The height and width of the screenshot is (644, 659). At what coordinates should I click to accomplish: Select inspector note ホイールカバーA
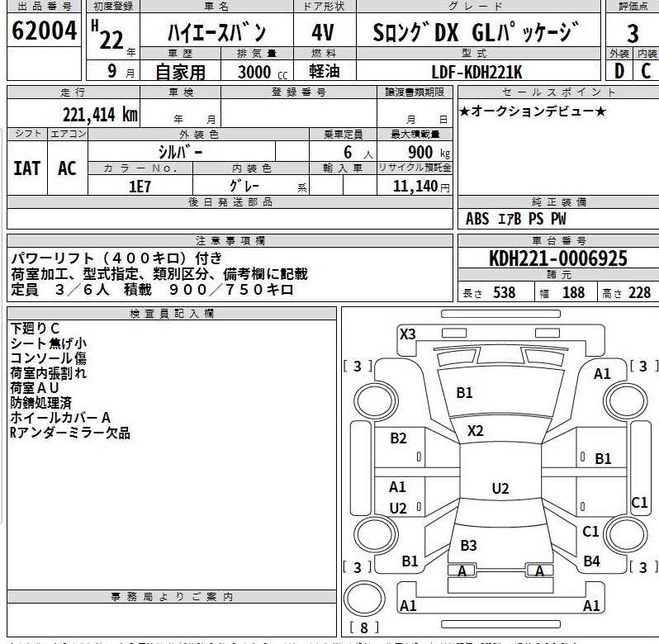coord(60,418)
